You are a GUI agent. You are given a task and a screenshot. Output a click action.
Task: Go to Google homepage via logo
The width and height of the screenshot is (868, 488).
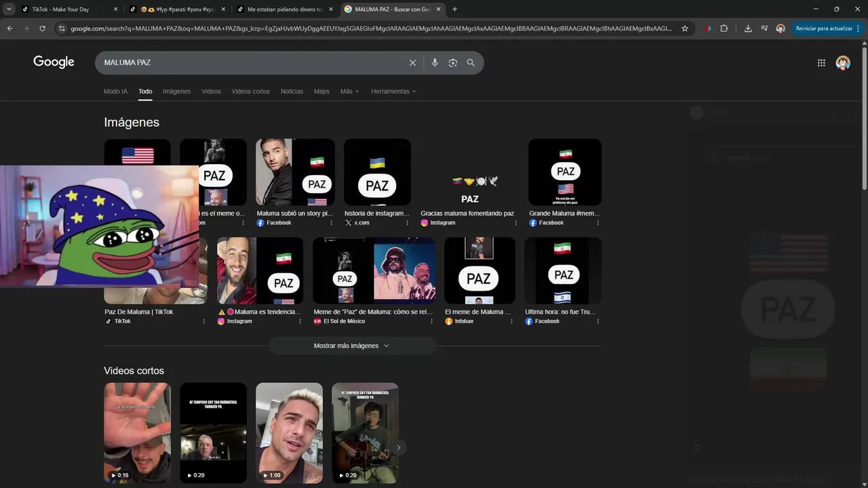[x=54, y=62]
